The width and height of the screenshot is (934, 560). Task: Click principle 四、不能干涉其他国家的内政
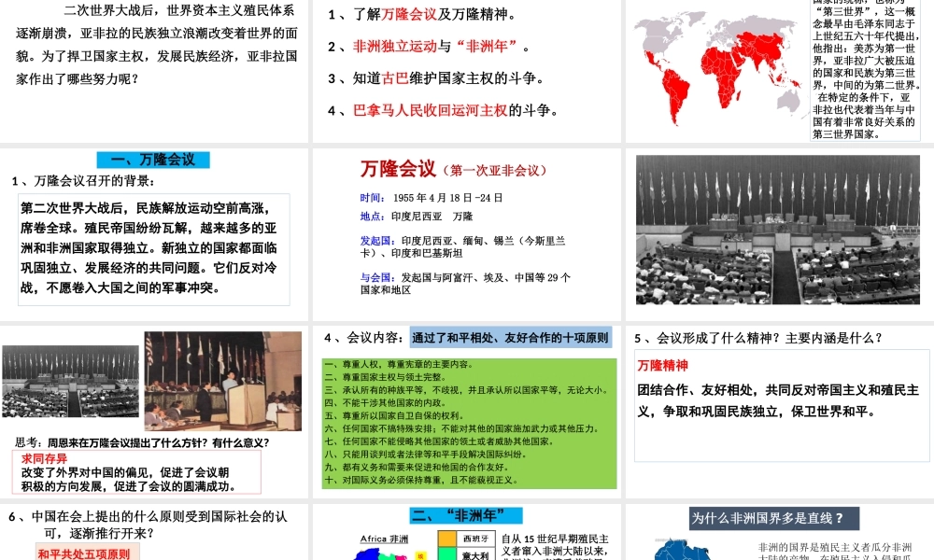click(x=386, y=403)
